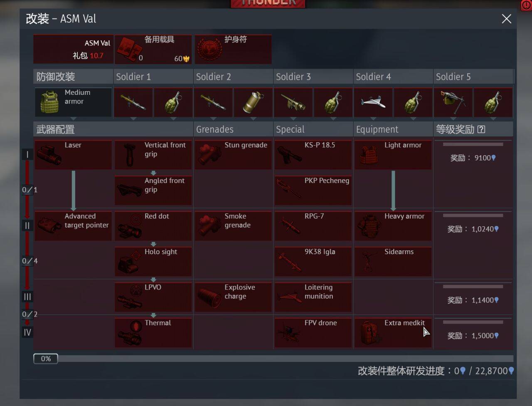
Task: Choose the Heavy armor upgrade
Action: [x=393, y=226]
